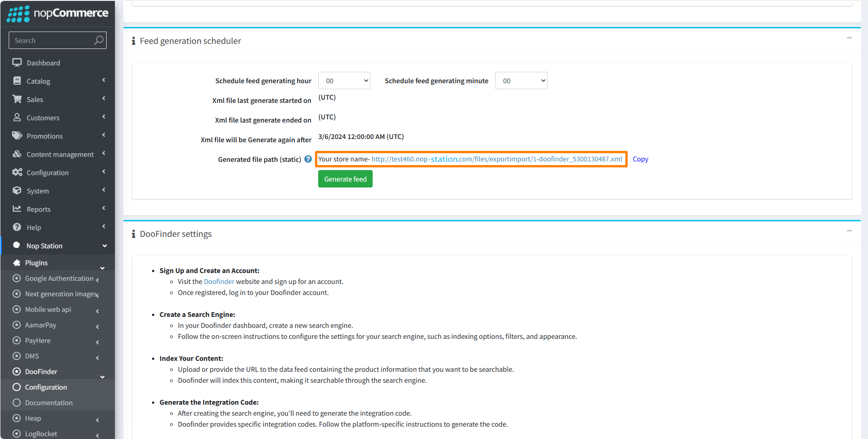Open the Help menu
The width and height of the screenshot is (868, 439).
[x=58, y=227]
